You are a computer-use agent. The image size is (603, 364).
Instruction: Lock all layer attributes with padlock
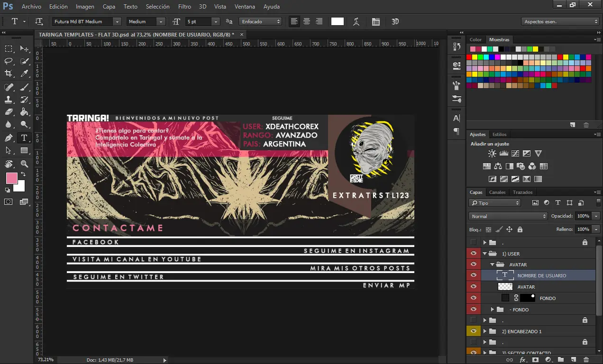coord(520,229)
